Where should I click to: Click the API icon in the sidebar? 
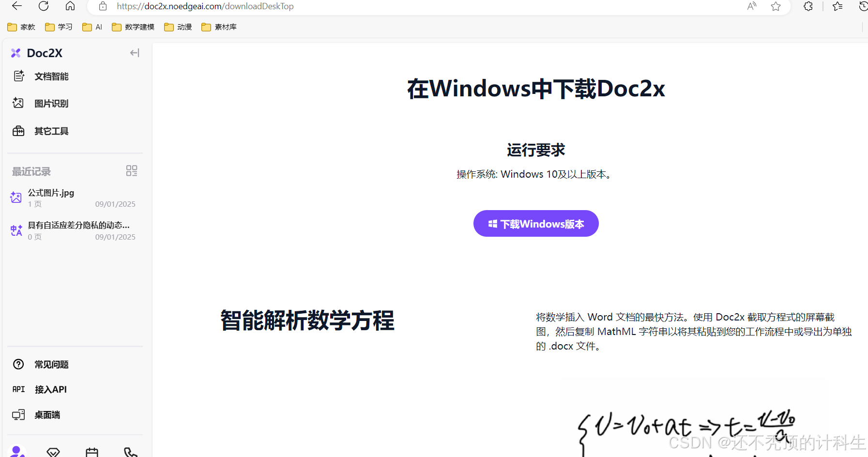(x=18, y=389)
